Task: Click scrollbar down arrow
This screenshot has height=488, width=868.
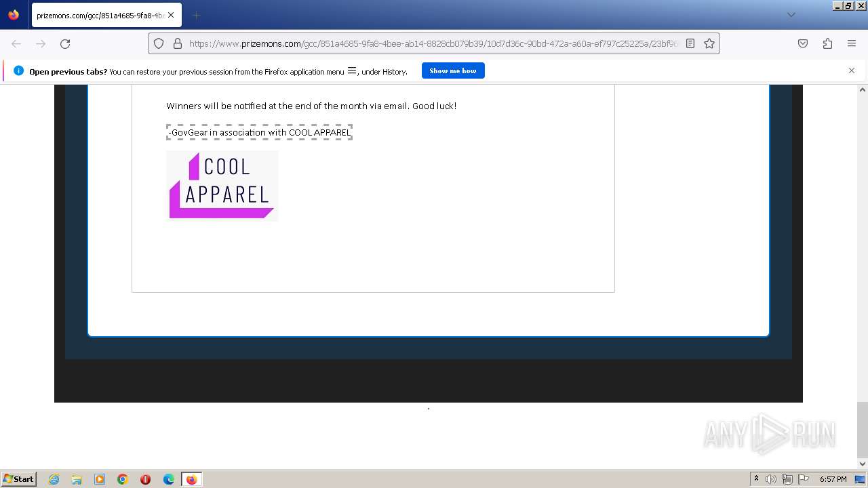Action: tap(863, 464)
